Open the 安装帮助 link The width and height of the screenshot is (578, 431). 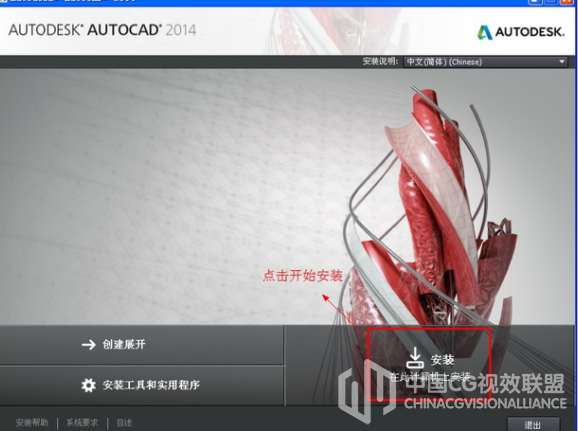[x=32, y=423]
